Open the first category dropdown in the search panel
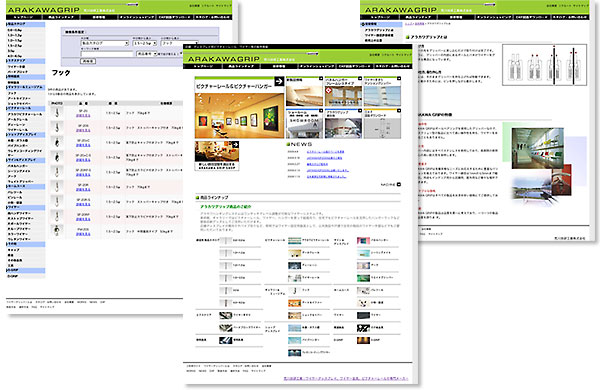 104,43
